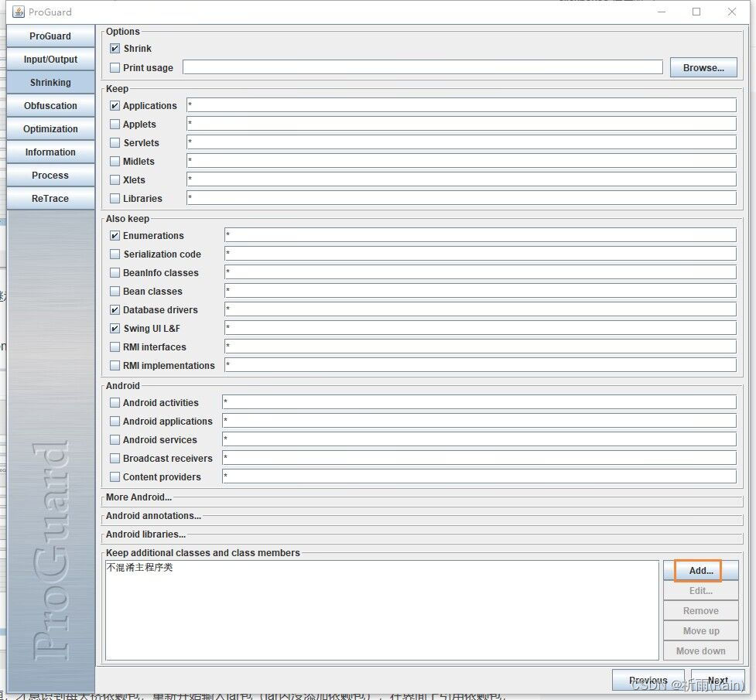756x700 pixels.
Task: Check the Xlets option
Action: click(x=115, y=179)
